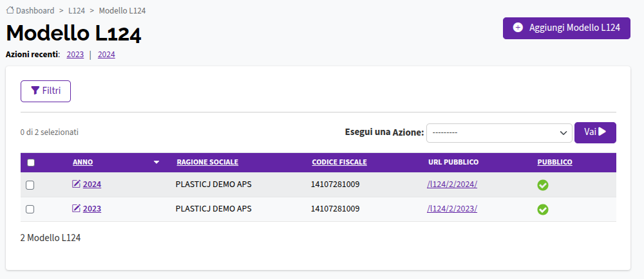Click the '2 Modello L124' total count

point(50,238)
